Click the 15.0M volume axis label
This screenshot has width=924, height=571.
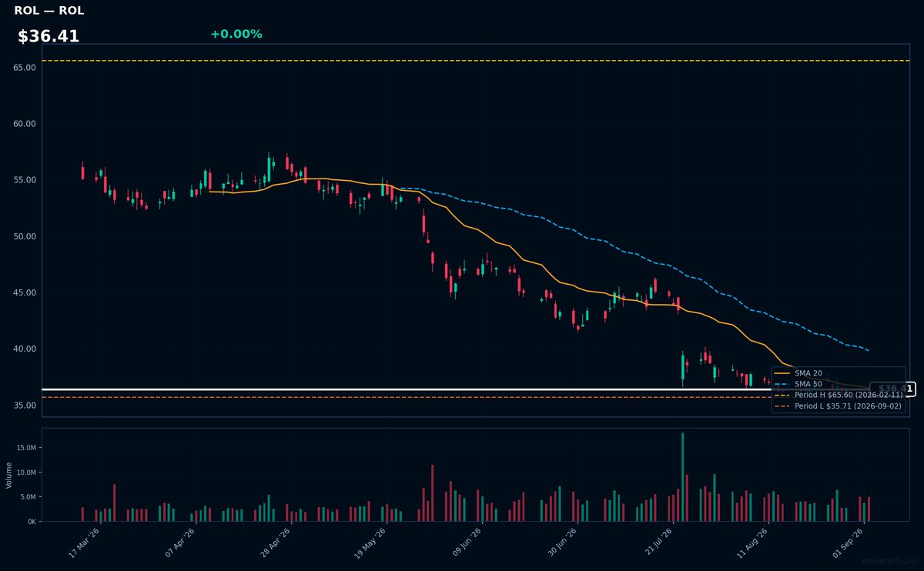(x=26, y=448)
